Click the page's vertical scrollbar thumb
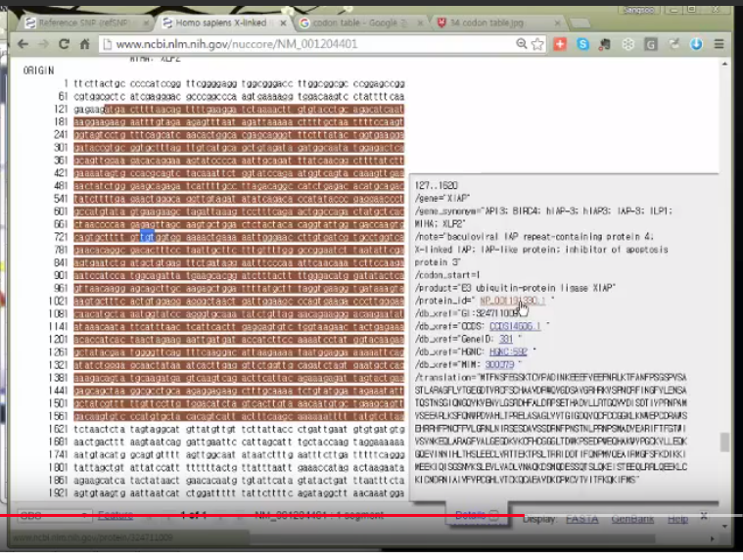 pyautogui.click(x=724, y=443)
